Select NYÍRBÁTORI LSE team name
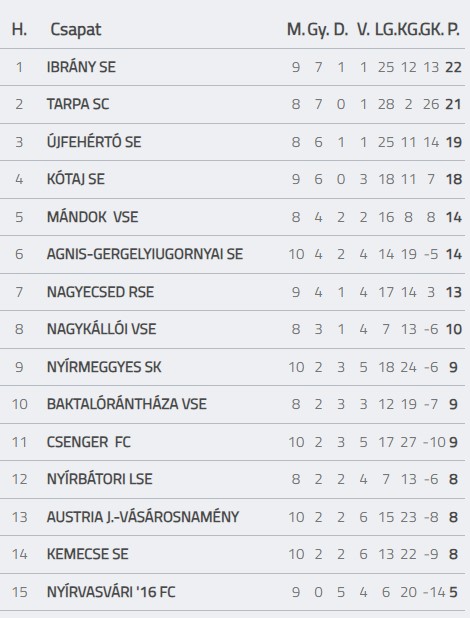The image size is (470, 618). [99, 479]
